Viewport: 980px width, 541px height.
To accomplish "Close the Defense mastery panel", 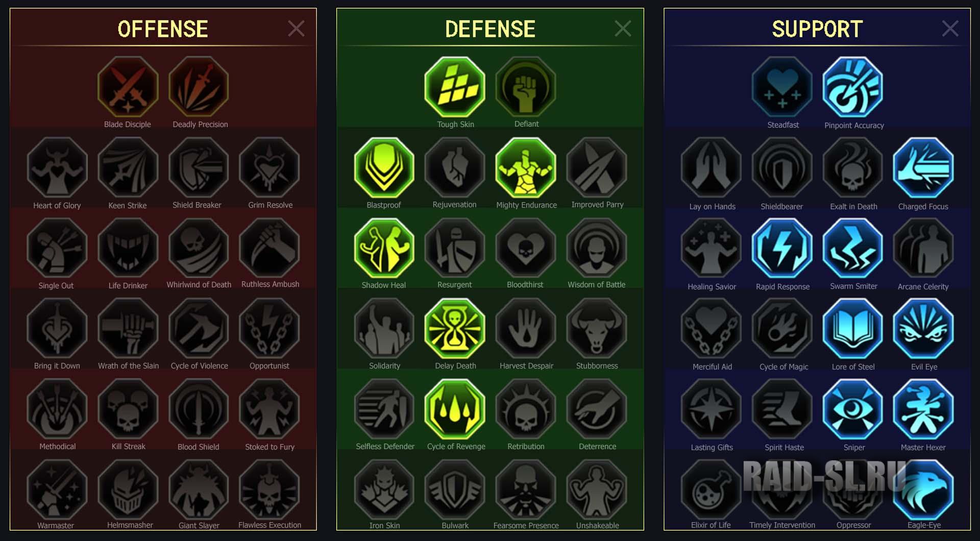I will coord(623,29).
